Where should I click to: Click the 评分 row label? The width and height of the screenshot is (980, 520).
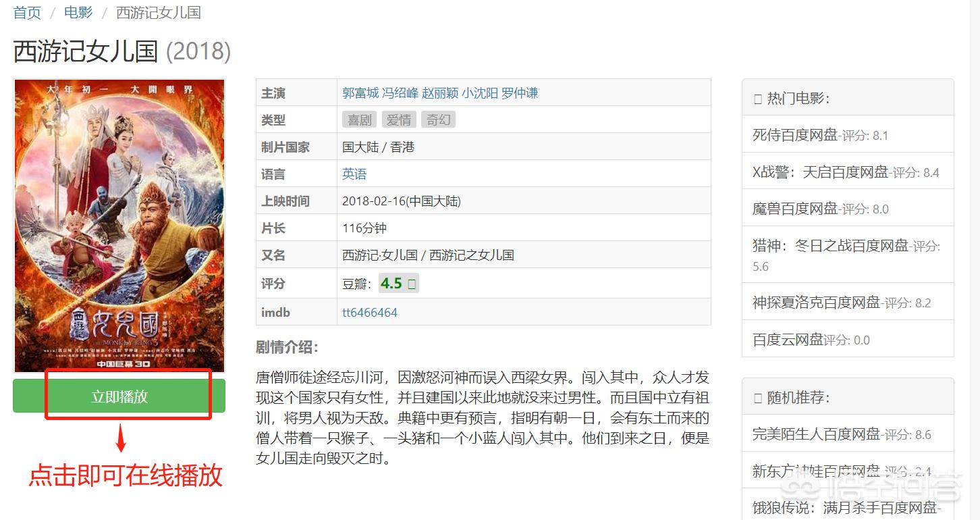point(273,283)
